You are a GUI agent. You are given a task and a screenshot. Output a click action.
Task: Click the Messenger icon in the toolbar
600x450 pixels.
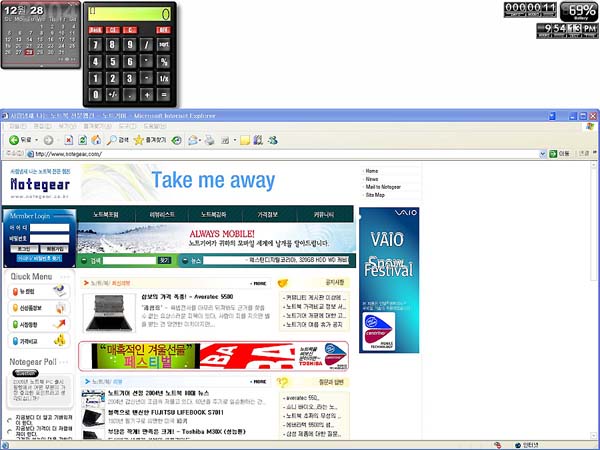coord(272,140)
